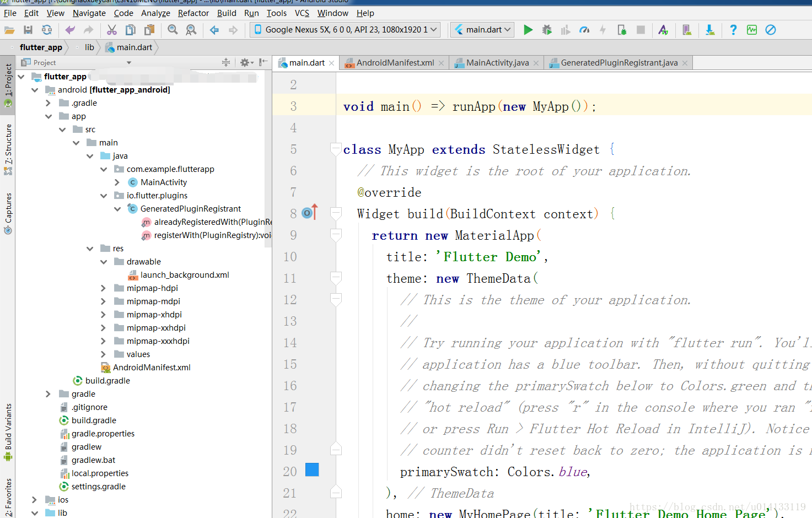The width and height of the screenshot is (812, 518).
Task: Click the Find magnifier icon
Action: [x=173, y=30]
